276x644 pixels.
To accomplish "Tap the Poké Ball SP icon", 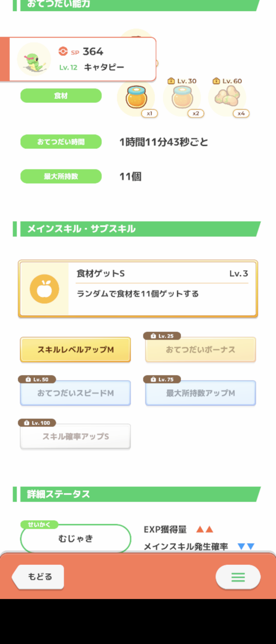I will pyautogui.click(x=63, y=52).
